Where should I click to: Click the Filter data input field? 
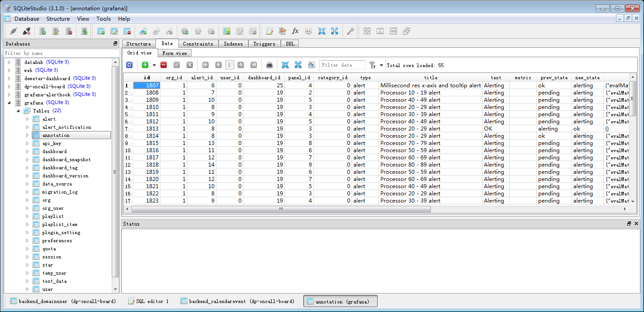pyautogui.click(x=343, y=65)
